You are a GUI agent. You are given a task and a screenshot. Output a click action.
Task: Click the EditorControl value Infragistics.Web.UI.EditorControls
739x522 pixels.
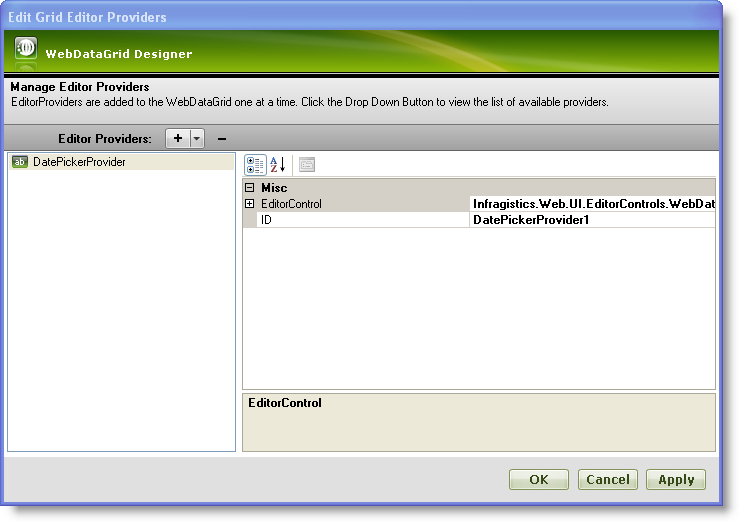(592, 204)
